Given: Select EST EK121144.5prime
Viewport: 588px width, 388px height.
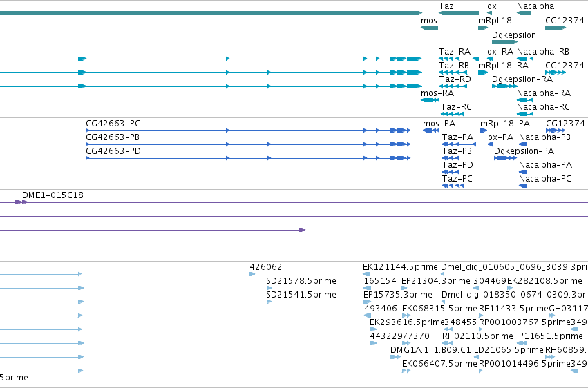Looking at the screenshot, I should pyautogui.click(x=400, y=267).
